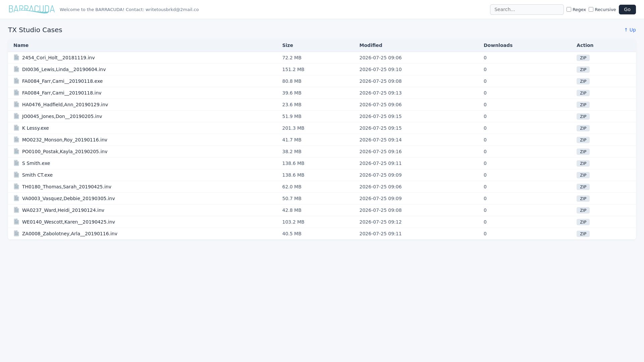Viewport: 644px width, 362px height.
Task: Download ZIP for WE0140_Wescott,Karen__20190425.inv
Action: point(583,222)
